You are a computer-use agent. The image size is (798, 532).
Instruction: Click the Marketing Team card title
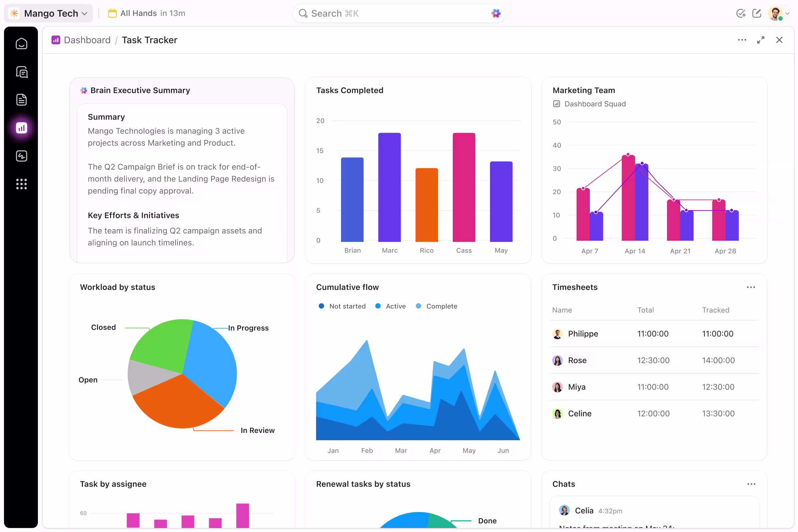[584, 90]
